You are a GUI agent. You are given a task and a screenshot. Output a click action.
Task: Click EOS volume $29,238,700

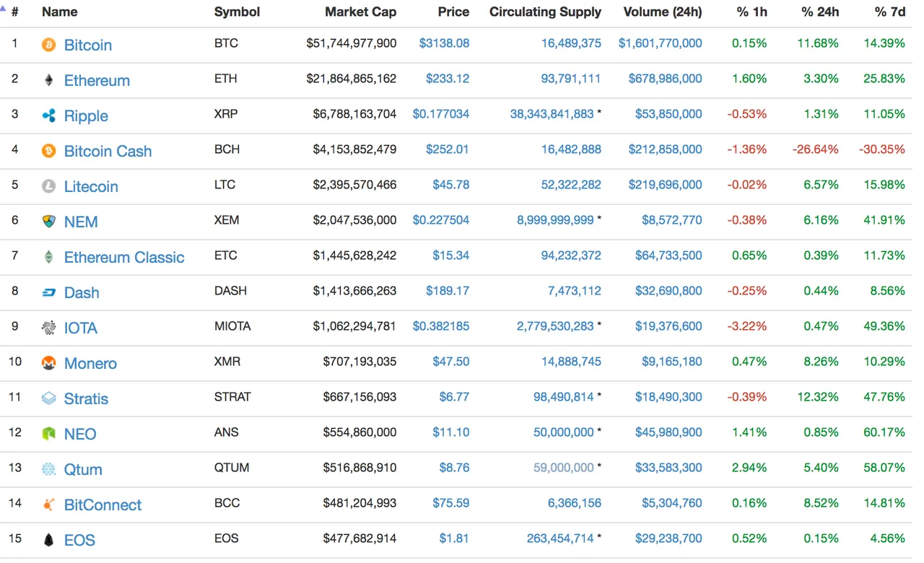point(668,538)
